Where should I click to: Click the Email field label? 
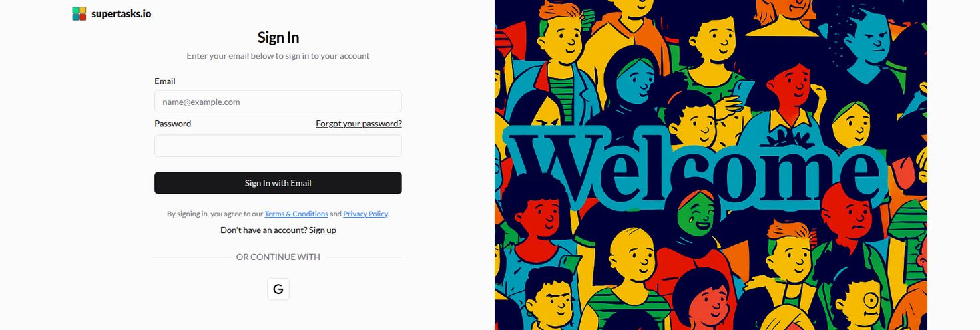[165, 81]
